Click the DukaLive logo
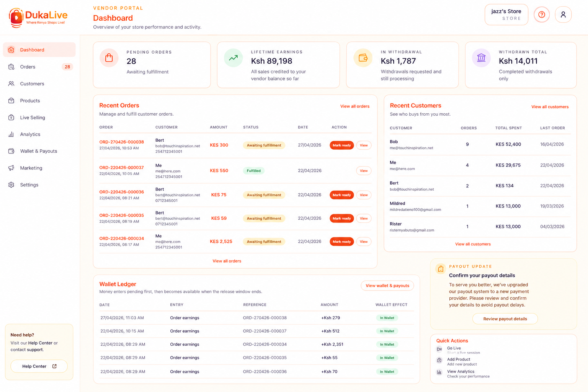Viewport: 588px width, 392px height. point(38,18)
